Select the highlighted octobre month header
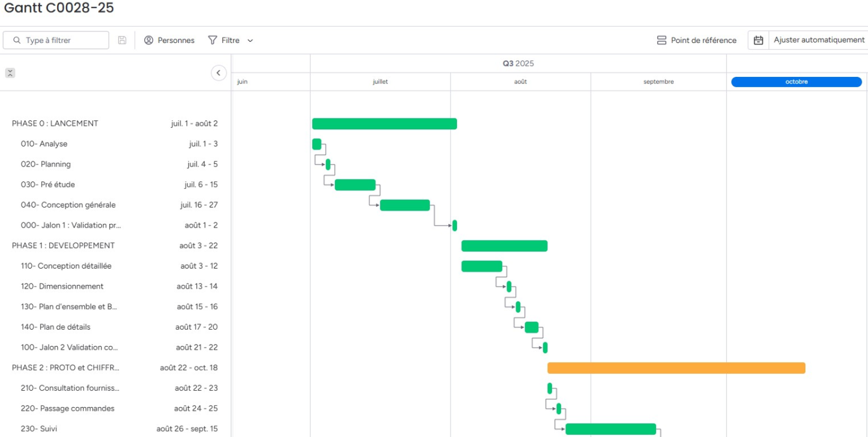The image size is (868, 437). point(796,81)
